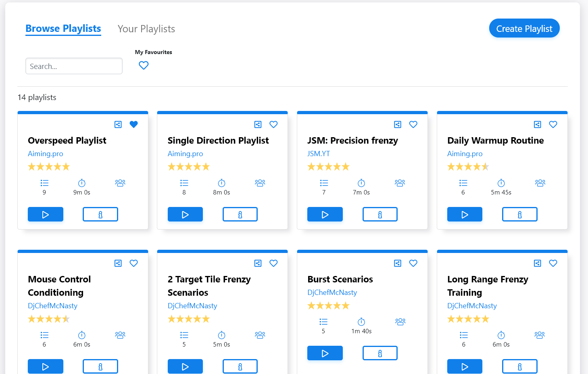Share the Long Range Frenzy Training playlist
This screenshot has width=588, height=374.
click(538, 263)
